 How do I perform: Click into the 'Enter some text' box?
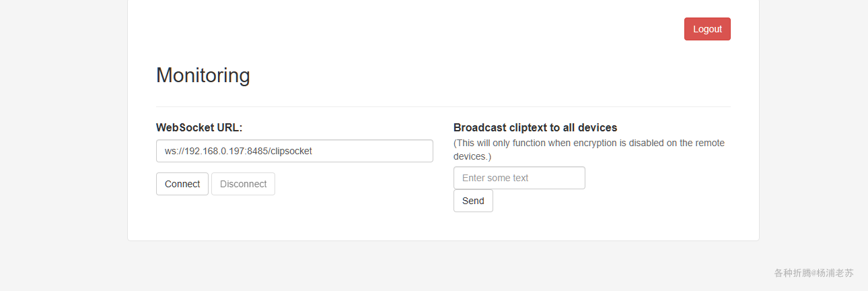click(519, 178)
